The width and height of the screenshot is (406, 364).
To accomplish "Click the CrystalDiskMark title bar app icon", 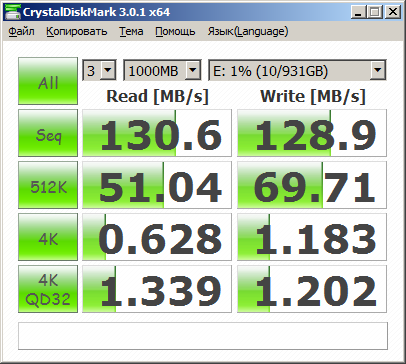I will [13, 12].
